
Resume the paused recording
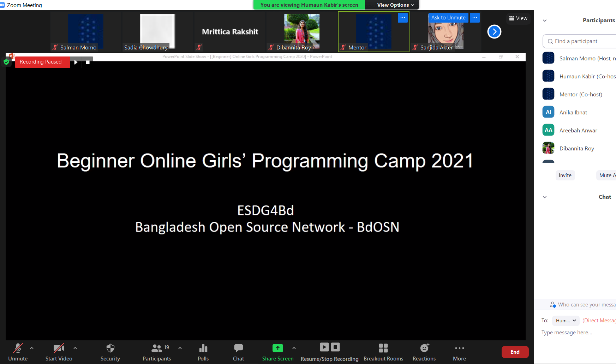tap(324, 347)
